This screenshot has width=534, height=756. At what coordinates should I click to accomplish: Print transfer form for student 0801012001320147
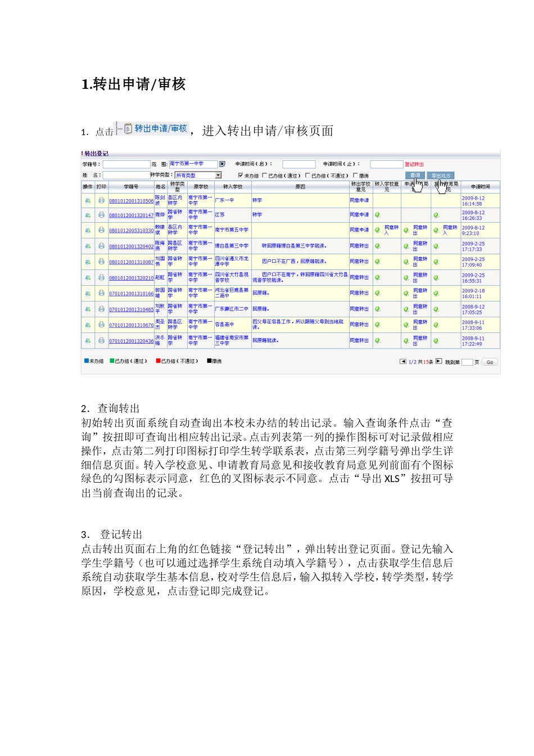101,215
